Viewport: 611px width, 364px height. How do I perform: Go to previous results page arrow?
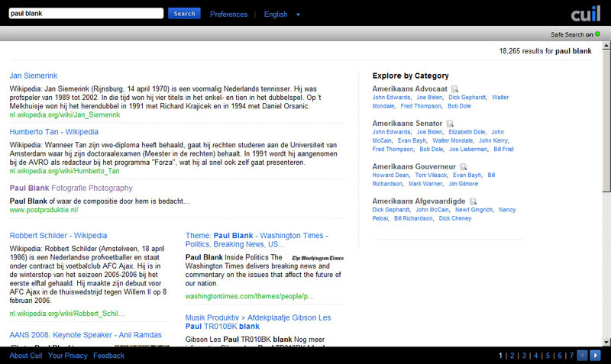pos(582,356)
